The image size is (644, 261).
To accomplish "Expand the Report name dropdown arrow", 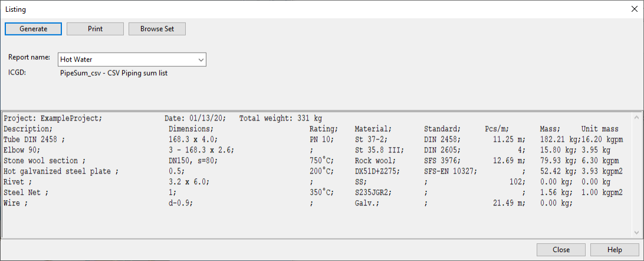I will (201, 60).
